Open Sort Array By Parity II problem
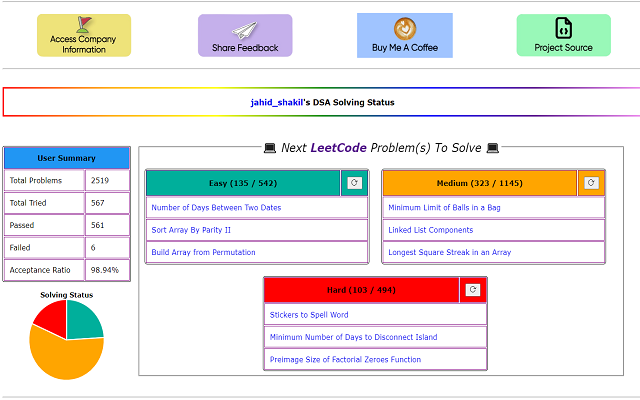This screenshot has width=640, height=400. tap(191, 230)
